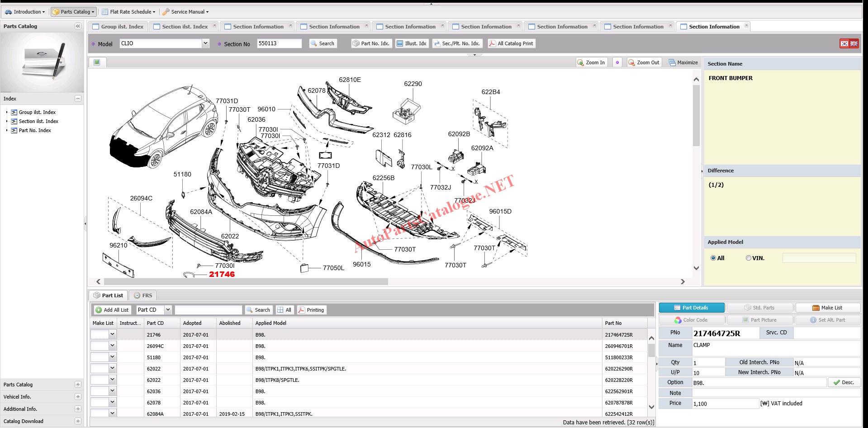This screenshot has height=428, width=868.
Task: Click the illustration horizontal scrollbar
Action: click(246, 282)
